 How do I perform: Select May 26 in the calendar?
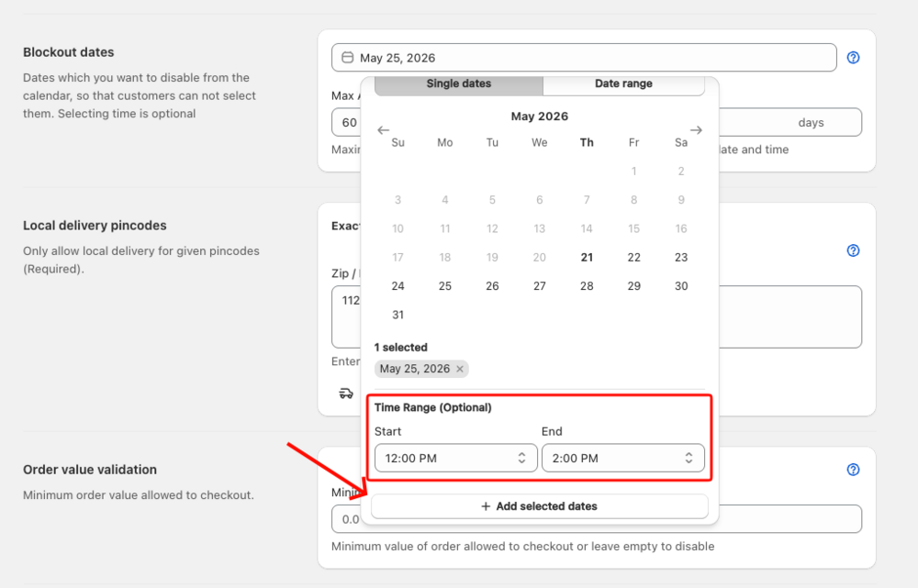492,286
